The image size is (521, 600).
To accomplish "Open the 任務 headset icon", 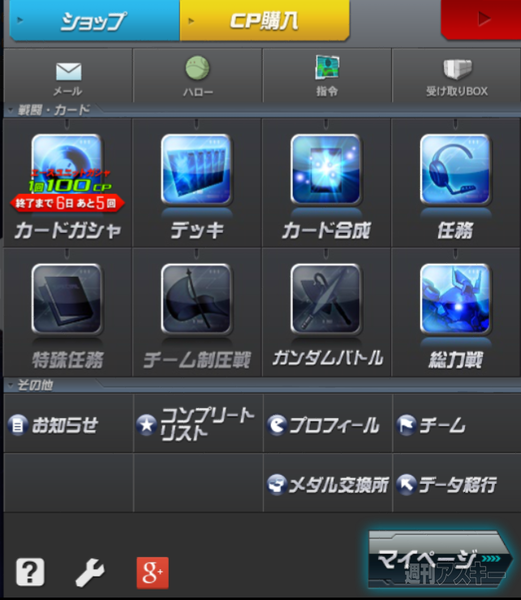I will pos(455,169).
